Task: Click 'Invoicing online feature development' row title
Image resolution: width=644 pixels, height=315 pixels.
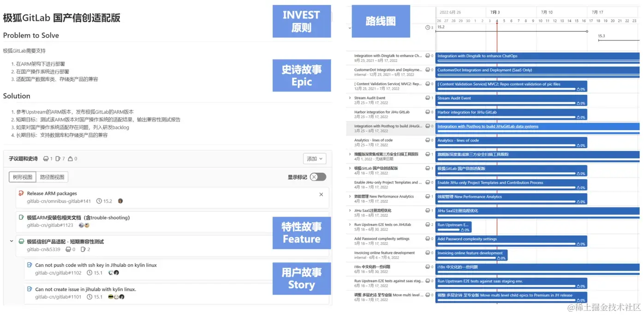Action: point(385,253)
